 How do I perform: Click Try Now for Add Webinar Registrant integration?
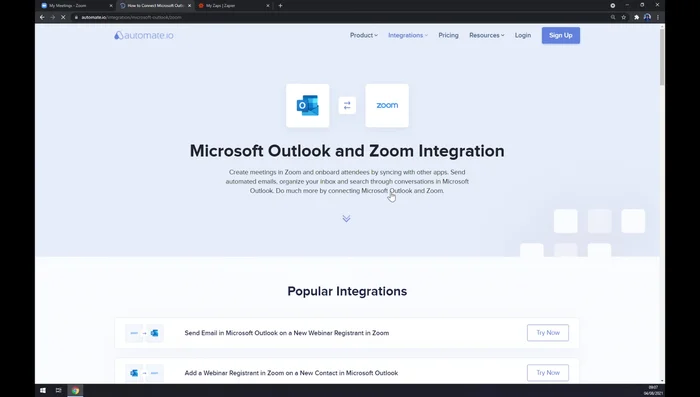pyautogui.click(x=548, y=372)
